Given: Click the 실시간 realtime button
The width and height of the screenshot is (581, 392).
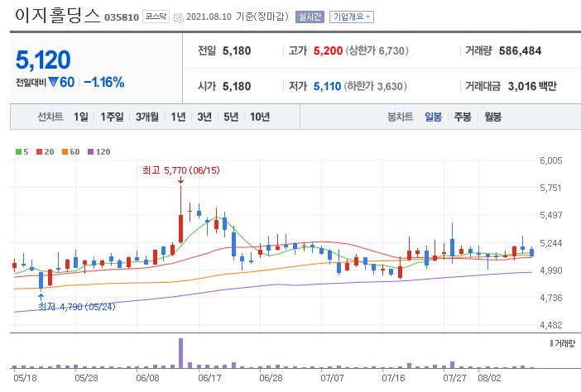Looking at the screenshot, I should point(310,17).
